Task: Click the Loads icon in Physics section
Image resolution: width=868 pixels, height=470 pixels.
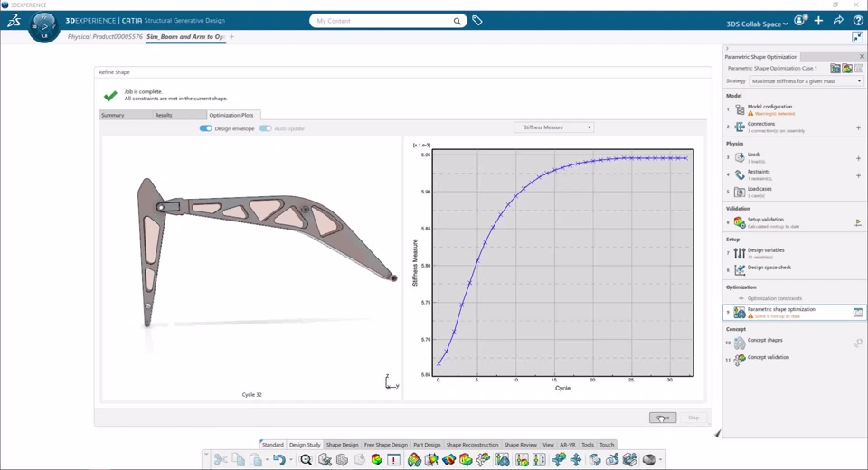Action: pos(740,157)
